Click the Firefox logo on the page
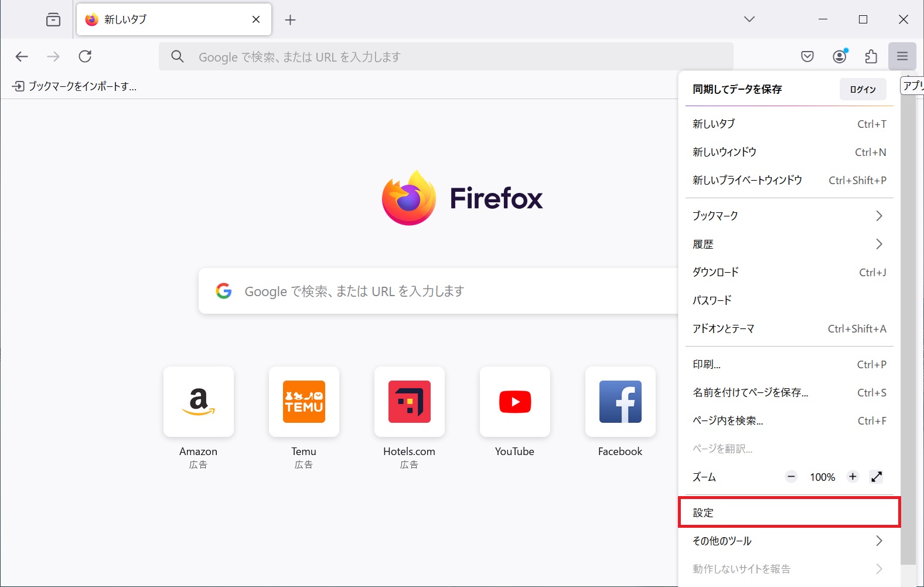This screenshot has height=587, width=924. click(x=409, y=198)
